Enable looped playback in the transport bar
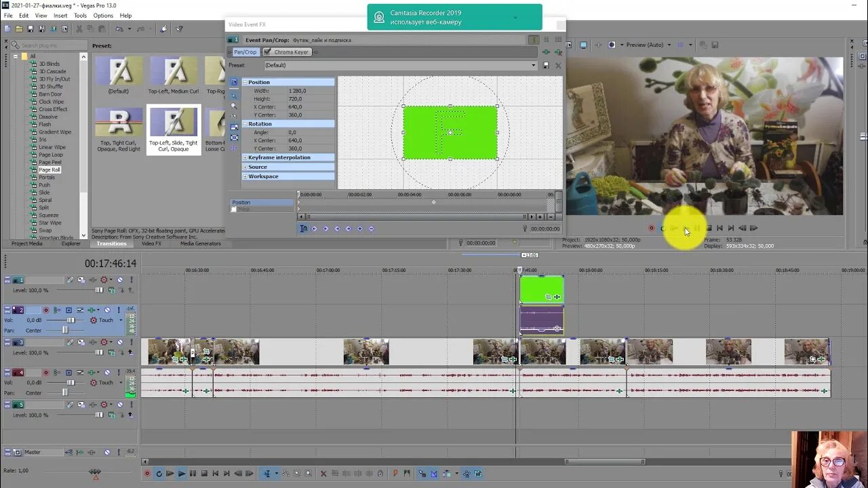This screenshot has height=488, width=868. (x=159, y=473)
